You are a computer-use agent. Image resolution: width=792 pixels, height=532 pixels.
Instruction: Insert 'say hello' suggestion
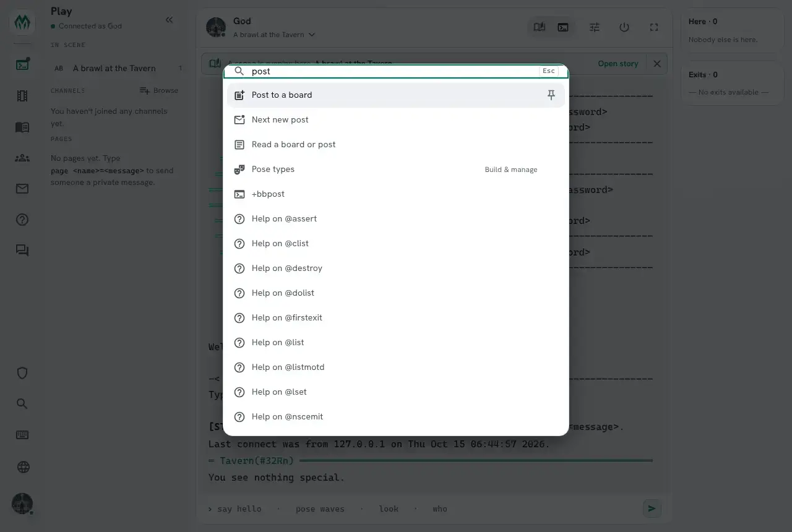pos(239,509)
